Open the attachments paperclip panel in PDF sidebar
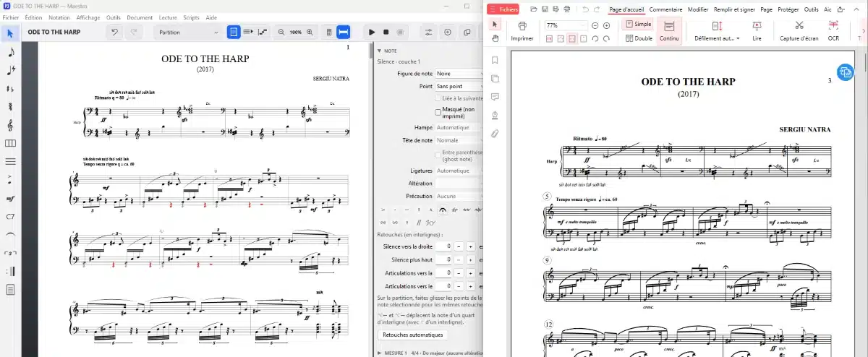Viewport: 868px width, 357px height. click(495, 134)
